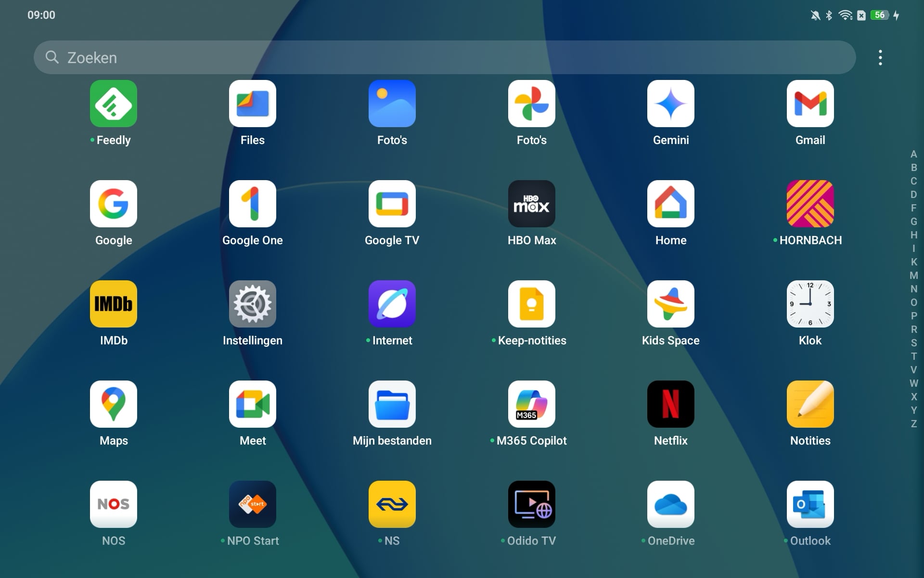Screen dimensions: 924x578
Task: Open the HORNBACH app
Action: (x=810, y=204)
